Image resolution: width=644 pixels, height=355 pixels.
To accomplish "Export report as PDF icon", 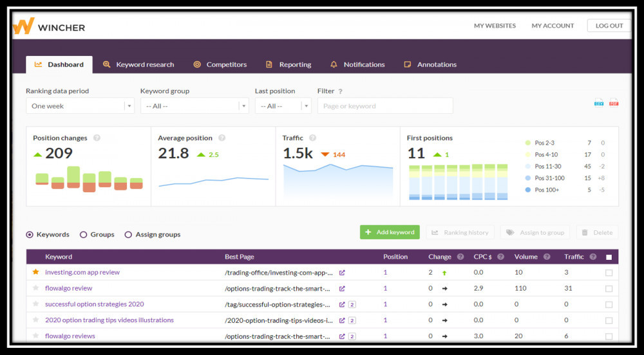I will pos(614,102).
